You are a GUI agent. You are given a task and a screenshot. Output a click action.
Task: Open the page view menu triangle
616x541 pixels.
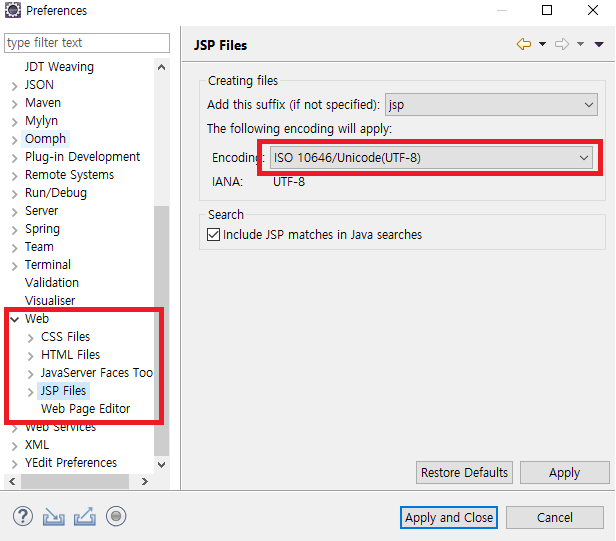(x=599, y=44)
